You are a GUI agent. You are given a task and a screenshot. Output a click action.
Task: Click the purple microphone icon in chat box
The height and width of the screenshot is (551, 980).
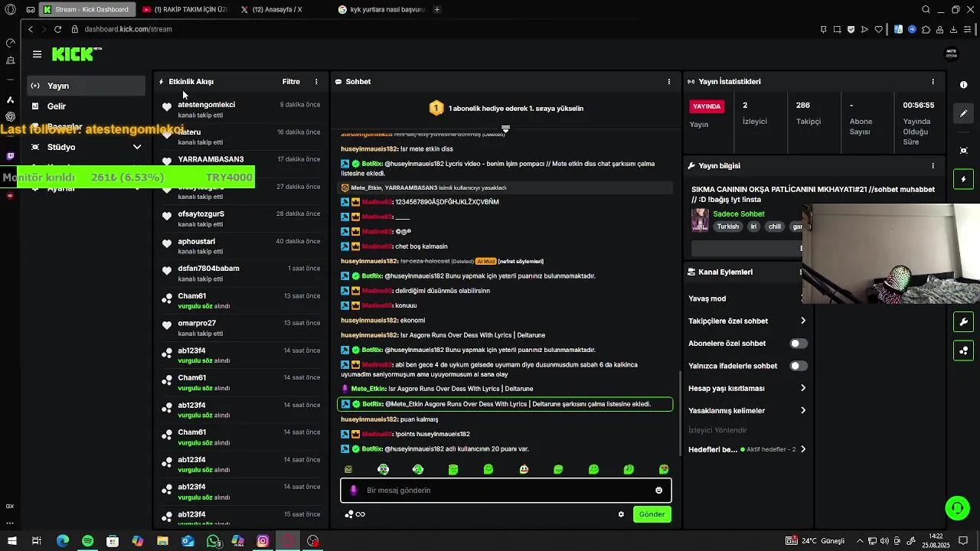click(x=353, y=491)
